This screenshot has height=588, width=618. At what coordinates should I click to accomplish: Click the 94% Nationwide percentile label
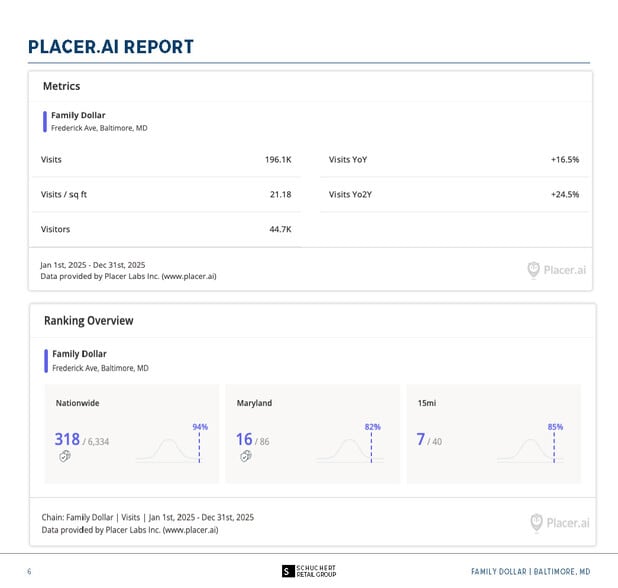(200, 427)
